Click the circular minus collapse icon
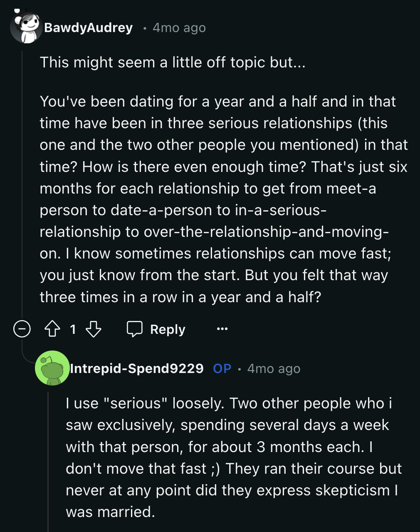 (22, 328)
